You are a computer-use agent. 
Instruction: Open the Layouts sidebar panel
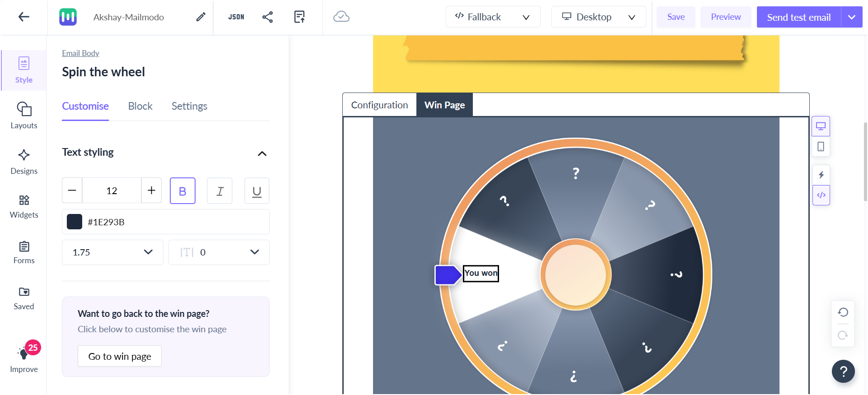click(24, 116)
